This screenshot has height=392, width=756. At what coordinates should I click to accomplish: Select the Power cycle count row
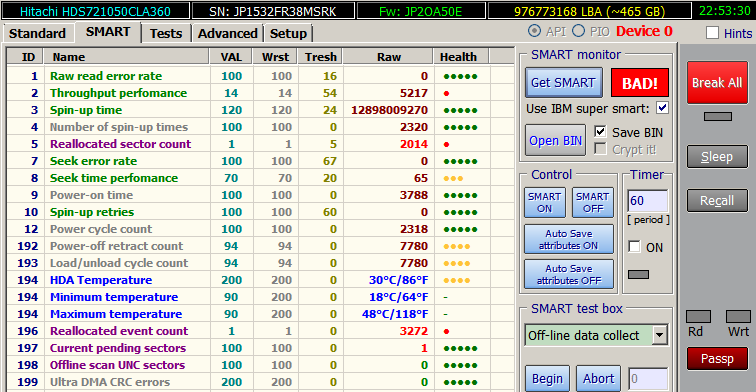tap(260, 229)
